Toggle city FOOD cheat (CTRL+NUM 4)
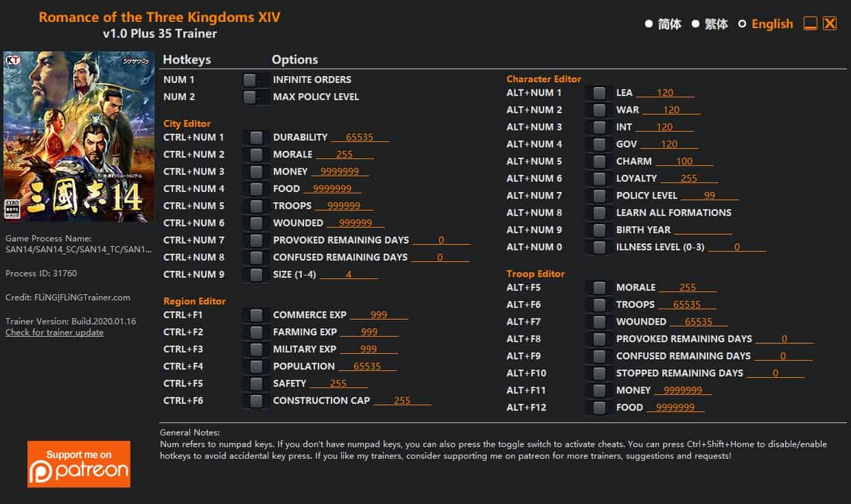The height and width of the screenshot is (504, 851). pyautogui.click(x=256, y=189)
